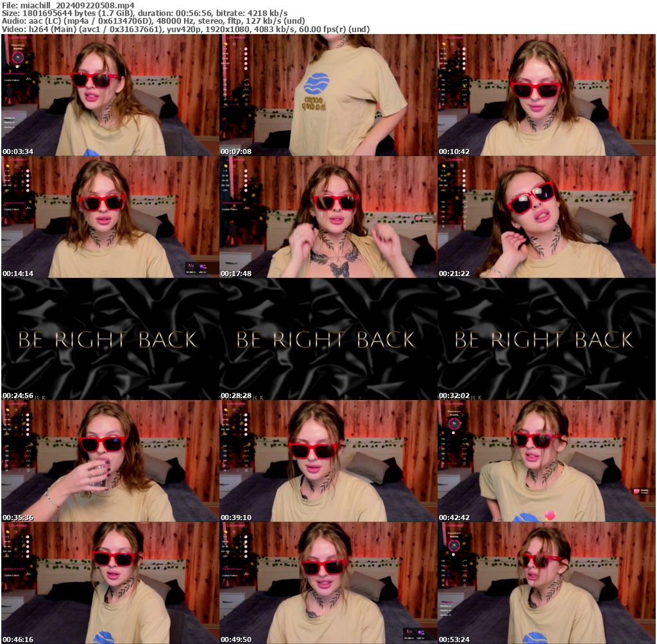This screenshot has height=644, width=657.
Task: Open the Responding to Breathing status item
Action: click(17, 46)
